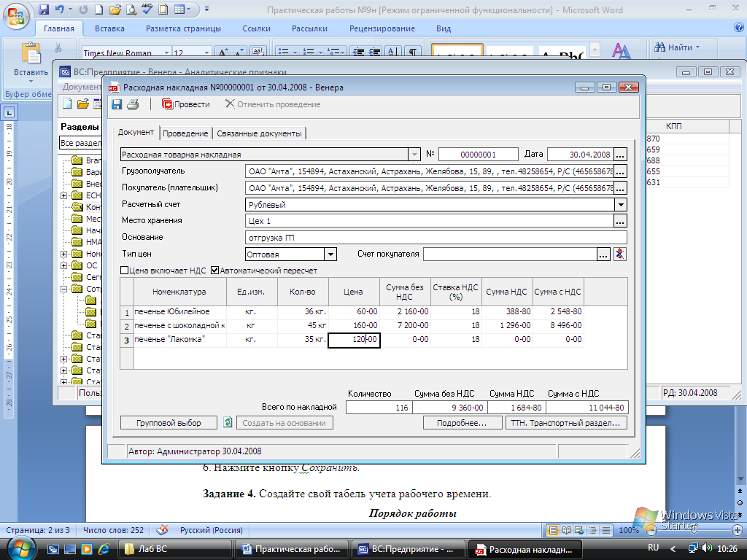Screen dimensions: 747x560
Task: Click the Подробнее... button
Action: pyautogui.click(x=462, y=422)
